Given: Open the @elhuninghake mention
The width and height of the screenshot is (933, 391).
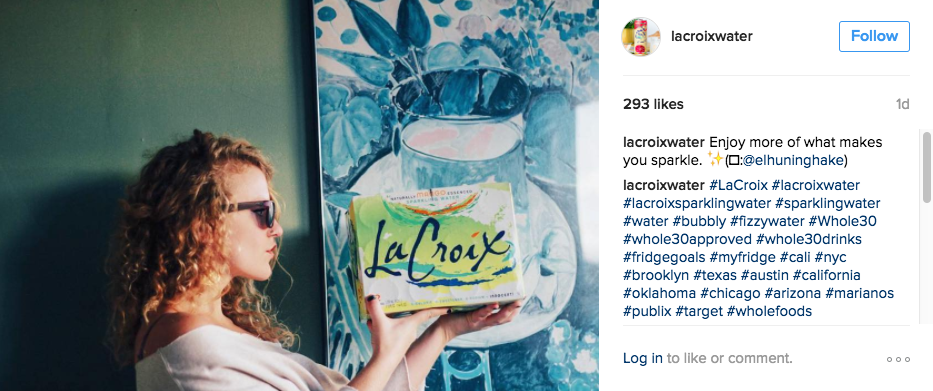Looking at the screenshot, I should click(791, 161).
